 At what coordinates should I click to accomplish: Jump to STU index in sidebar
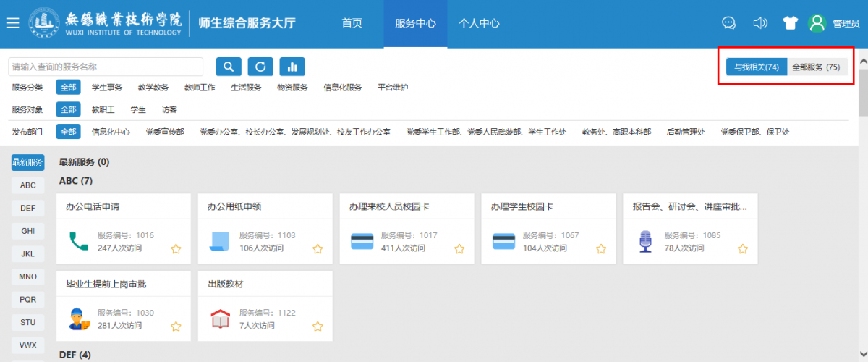(27, 322)
